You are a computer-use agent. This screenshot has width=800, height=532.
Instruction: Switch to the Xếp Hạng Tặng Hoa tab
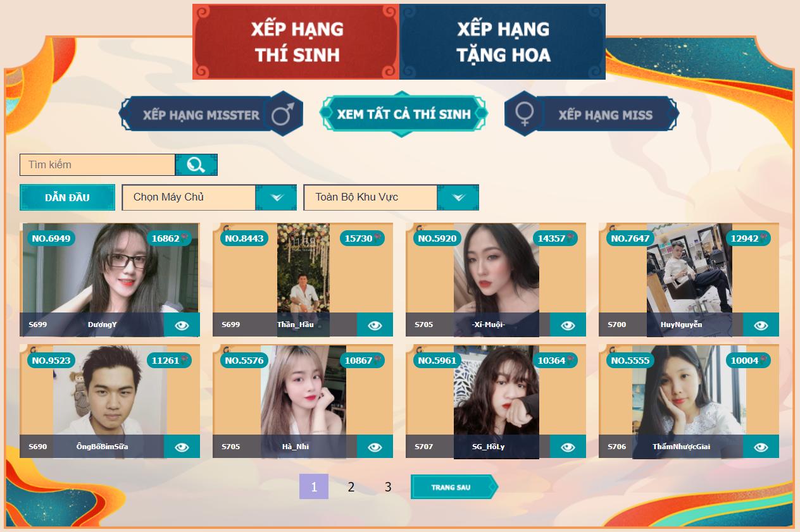click(503, 42)
